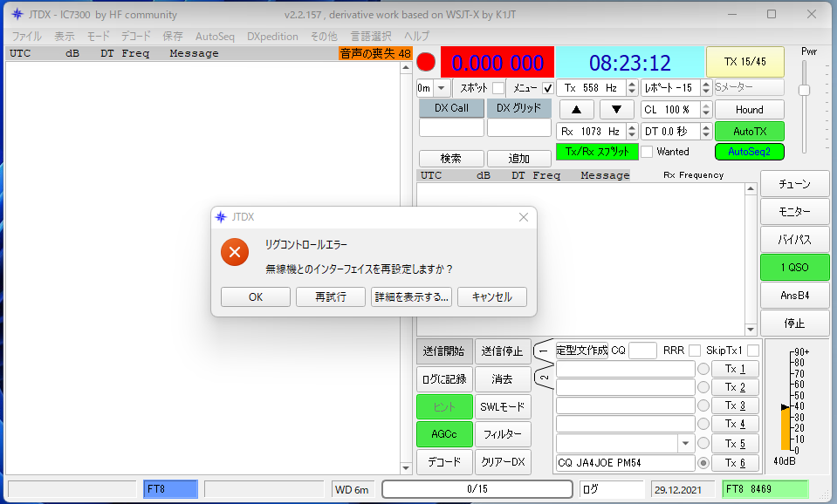Toggle the スポット checkbox
Viewport: 837px width, 504px height.
pyautogui.click(x=498, y=88)
